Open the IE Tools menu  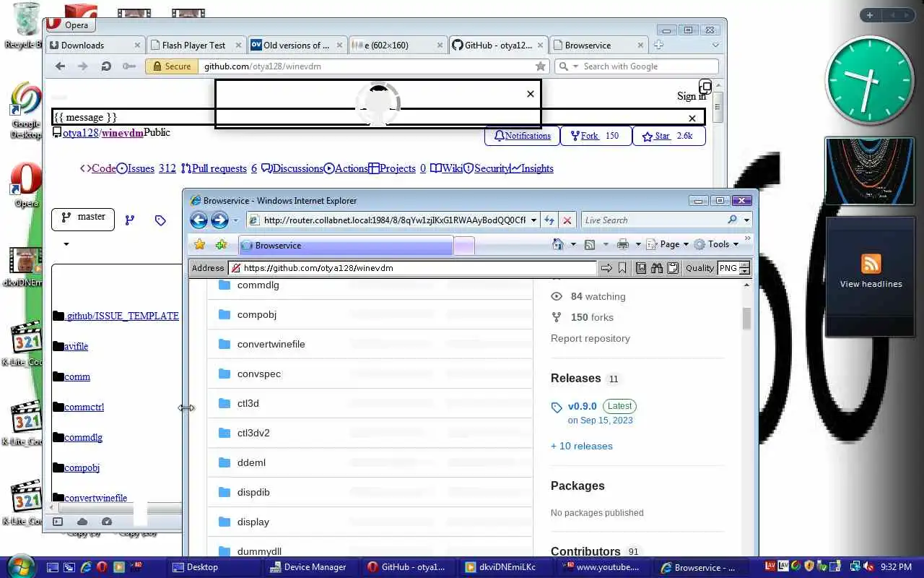point(717,244)
